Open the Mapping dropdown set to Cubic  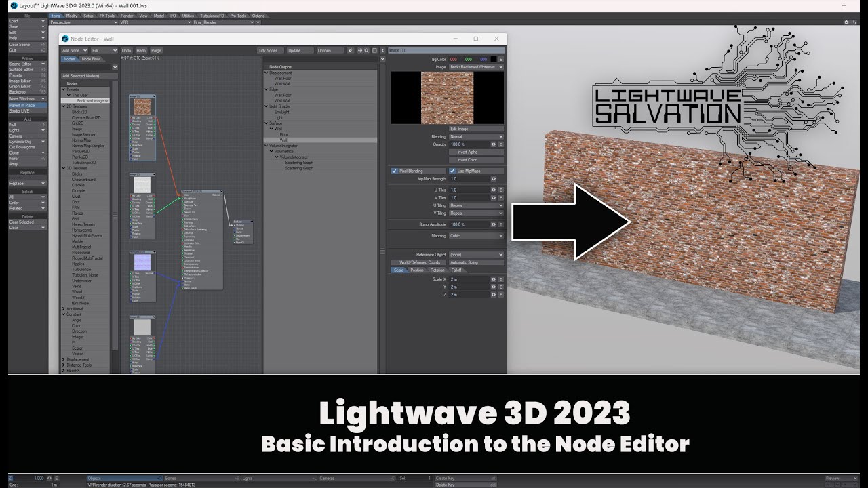(476, 236)
